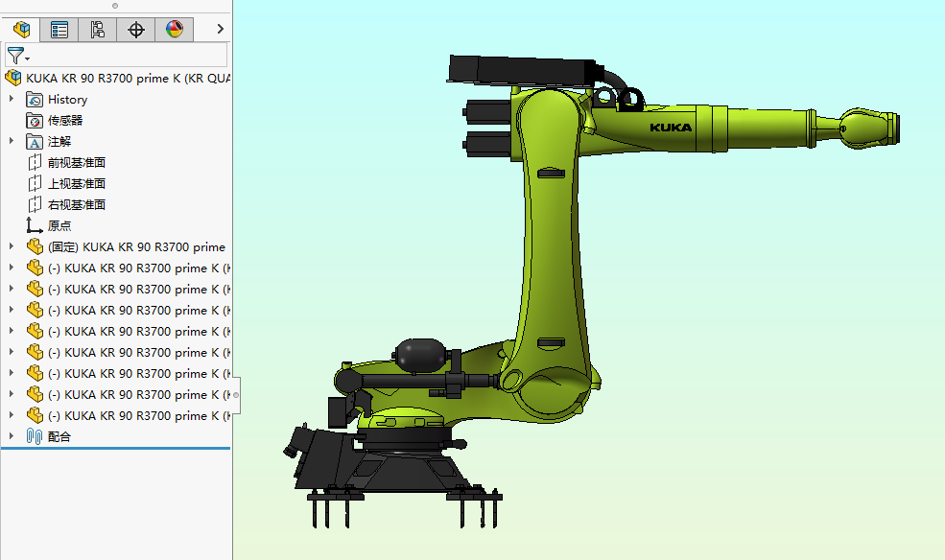Switch to the ConfigurationManager tab
The width and height of the screenshot is (945, 560).
pos(97,29)
